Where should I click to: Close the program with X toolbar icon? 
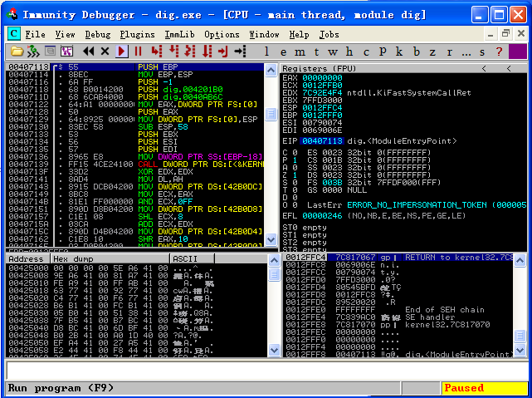click(x=105, y=52)
